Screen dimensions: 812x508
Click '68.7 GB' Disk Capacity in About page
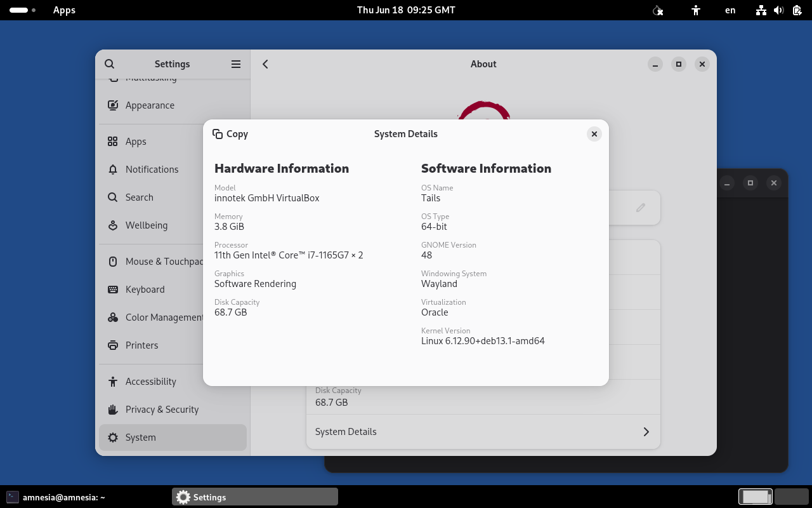331,403
